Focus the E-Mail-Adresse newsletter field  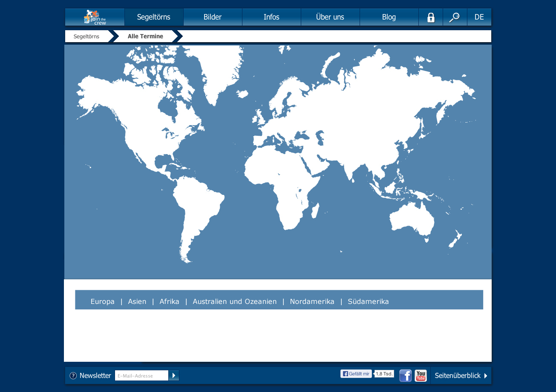click(x=141, y=375)
